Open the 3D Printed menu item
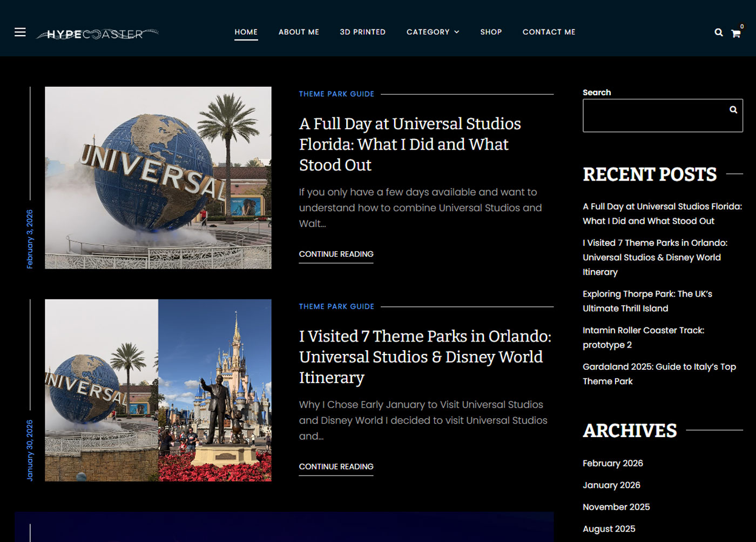 pyautogui.click(x=363, y=32)
